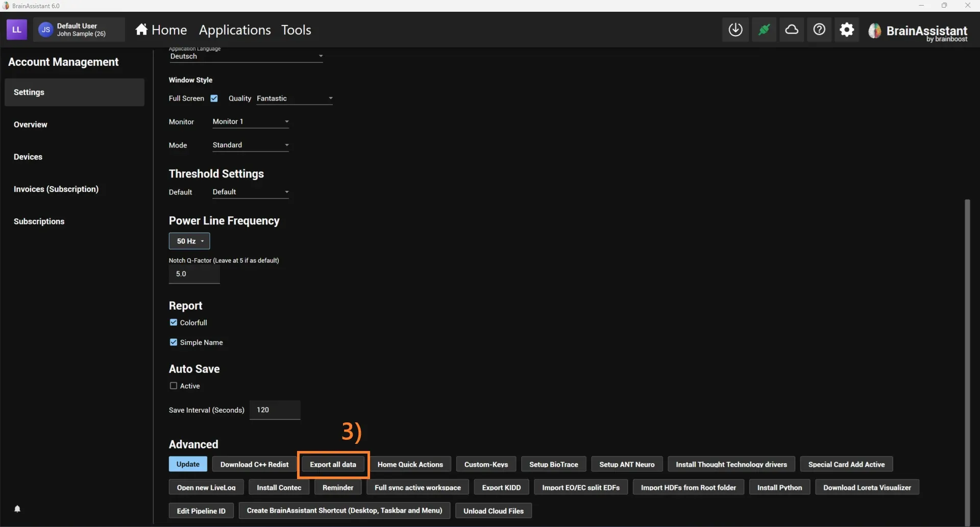This screenshot has width=980, height=527.
Task: Click Setup ANT Neuro button
Action: [627, 464]
